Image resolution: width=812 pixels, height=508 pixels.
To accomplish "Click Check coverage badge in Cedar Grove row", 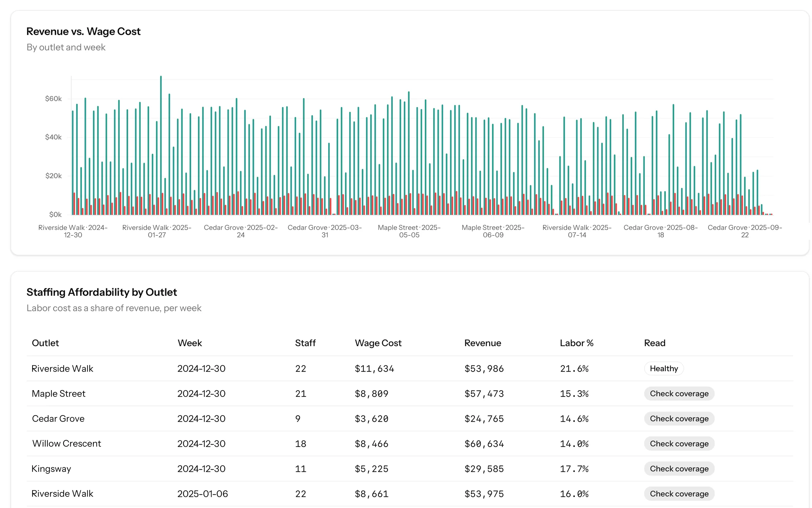I will pyautogui.click(x=679, y=419).
